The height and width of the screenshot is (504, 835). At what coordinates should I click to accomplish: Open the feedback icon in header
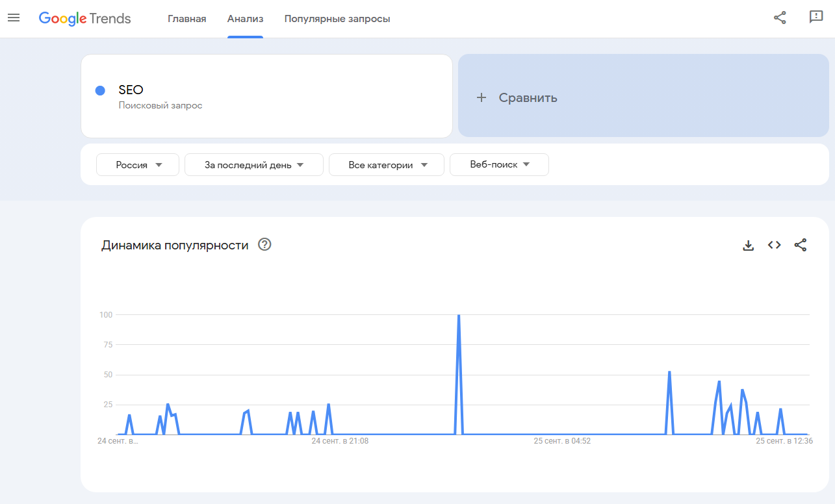click(816, 18)
